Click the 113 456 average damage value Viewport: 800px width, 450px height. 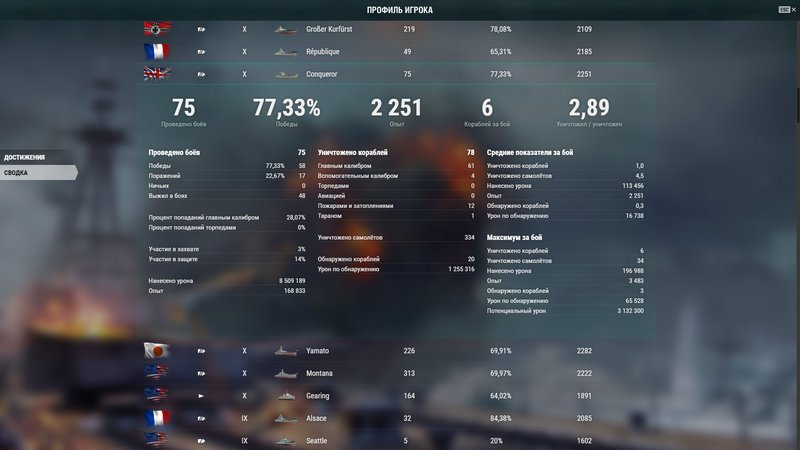(633, 186)
